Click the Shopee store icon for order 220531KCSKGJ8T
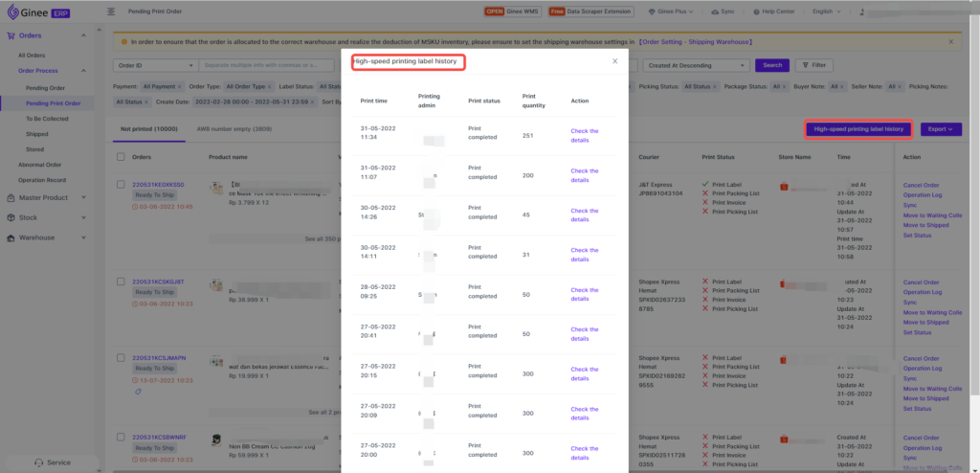 [783, 284]
